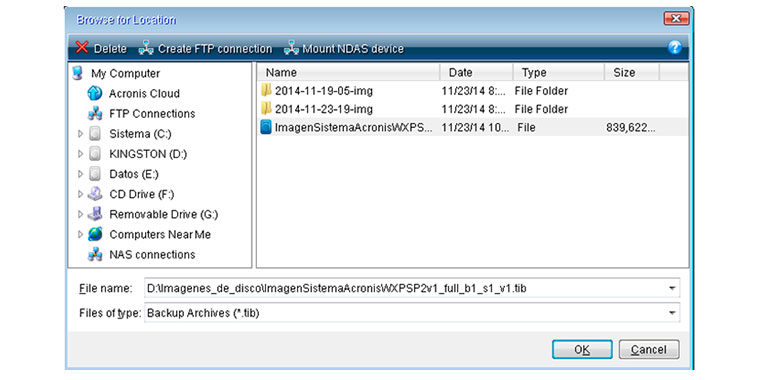Confirm with the OK button
Screen dimensions: 760x380
click(x=582, y=349)
